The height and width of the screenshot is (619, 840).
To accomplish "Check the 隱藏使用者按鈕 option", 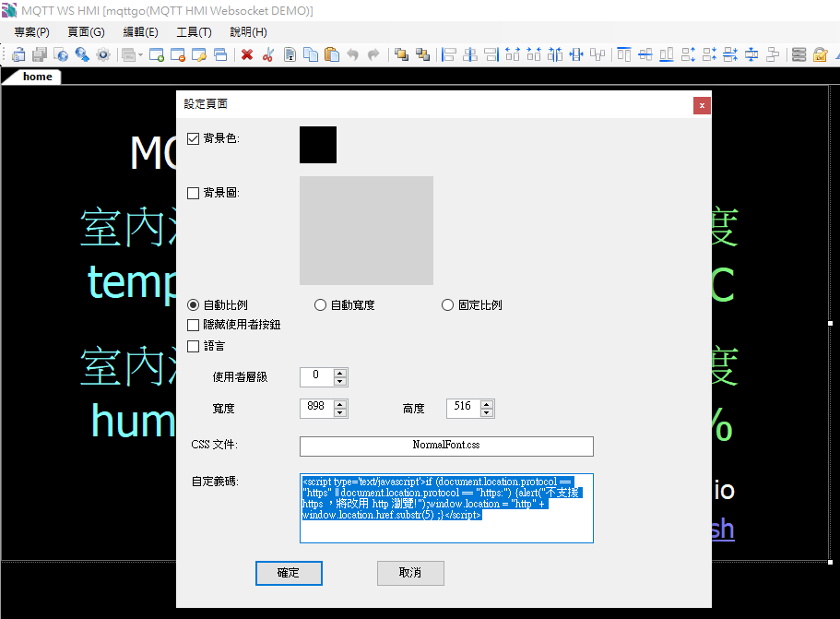I will 193,326.
